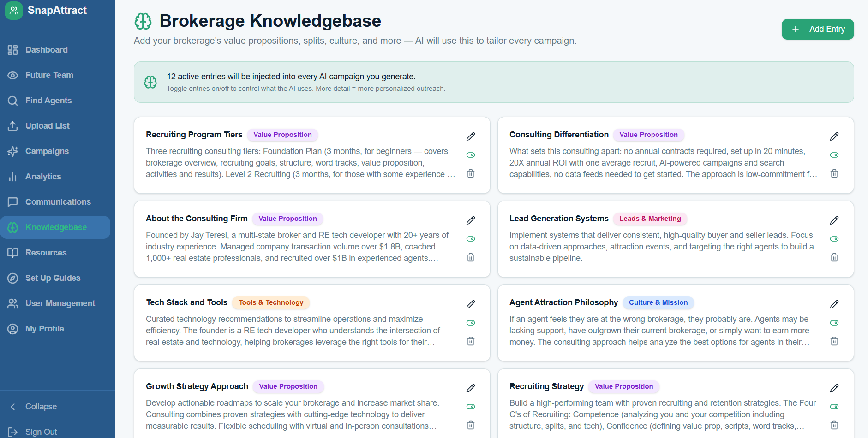Go to Set Up Guides
The width and height of the screenshot is (868, 438).
point(55,278)
